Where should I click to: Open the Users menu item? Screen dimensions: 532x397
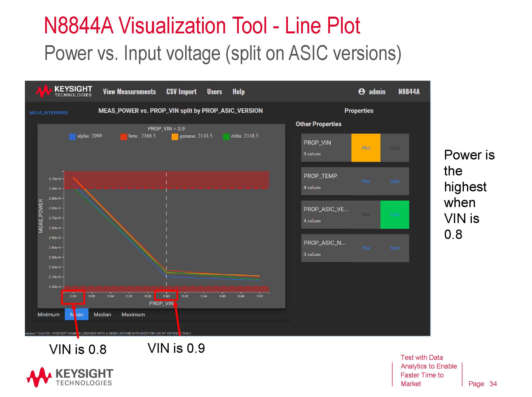click(x=214, y=92)
